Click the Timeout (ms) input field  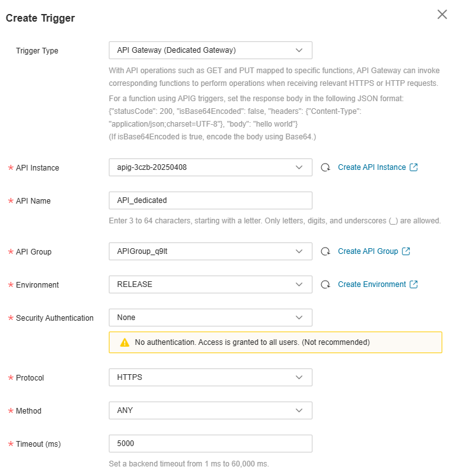(x=210, y=444)
